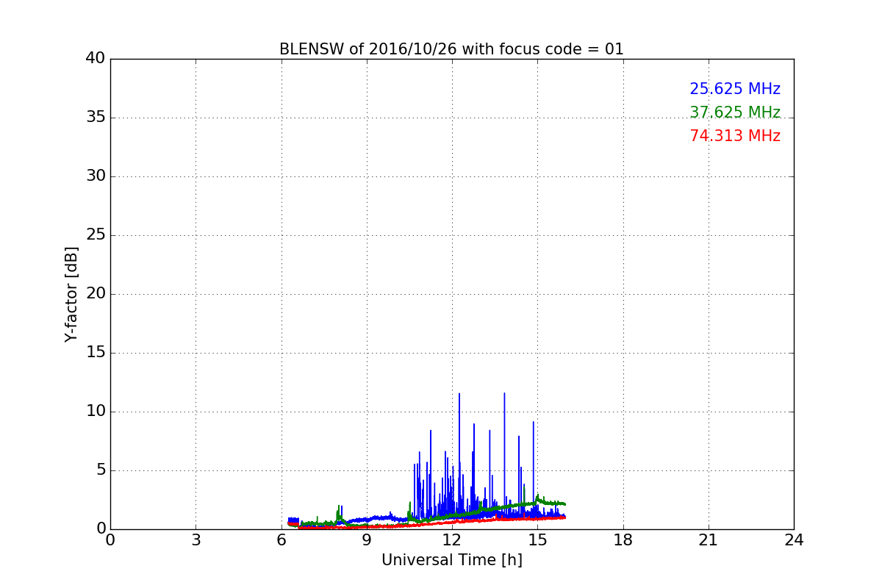
Task: Click x-axis tick label '15'
Action: pos(537,540)
